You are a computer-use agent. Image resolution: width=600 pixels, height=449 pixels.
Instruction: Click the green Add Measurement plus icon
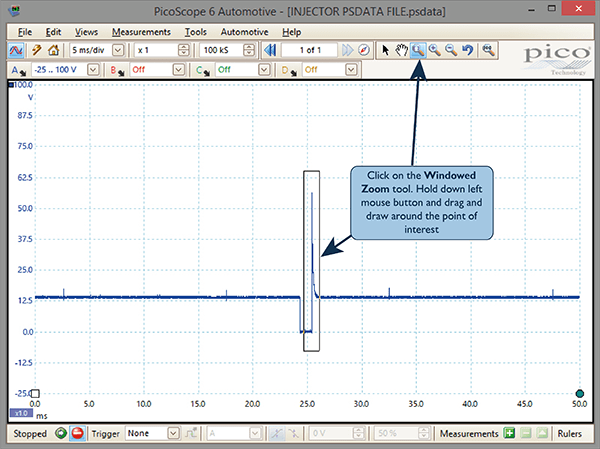(509, 433)
